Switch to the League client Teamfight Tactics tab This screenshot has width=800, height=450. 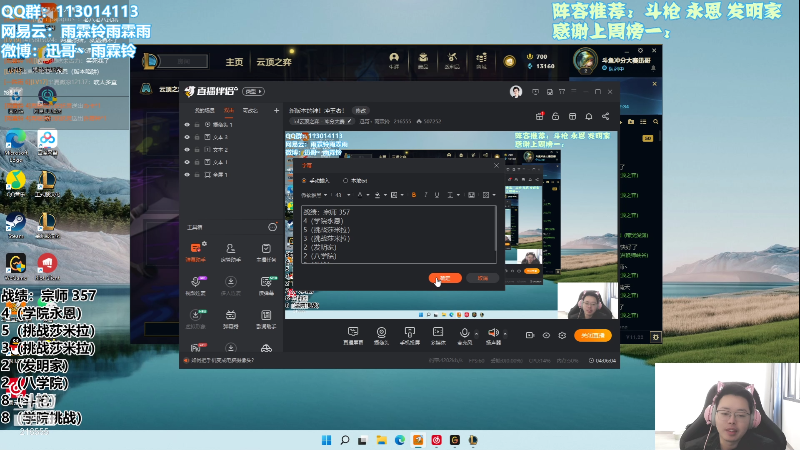(273, 62)
